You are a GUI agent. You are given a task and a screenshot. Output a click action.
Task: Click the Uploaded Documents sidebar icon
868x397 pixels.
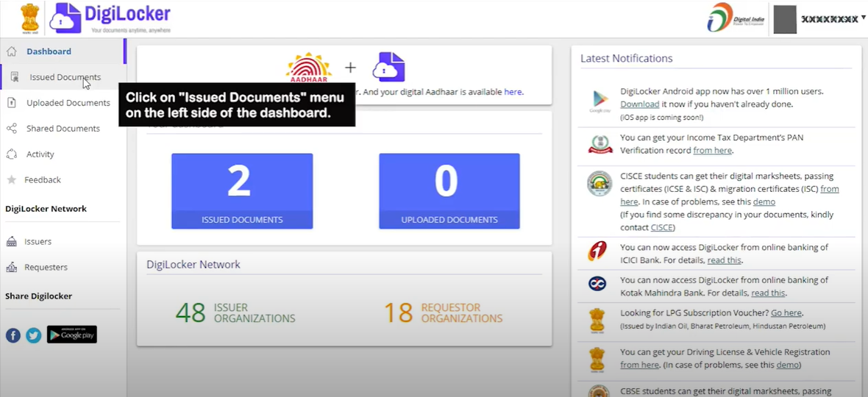coord(12,103)
